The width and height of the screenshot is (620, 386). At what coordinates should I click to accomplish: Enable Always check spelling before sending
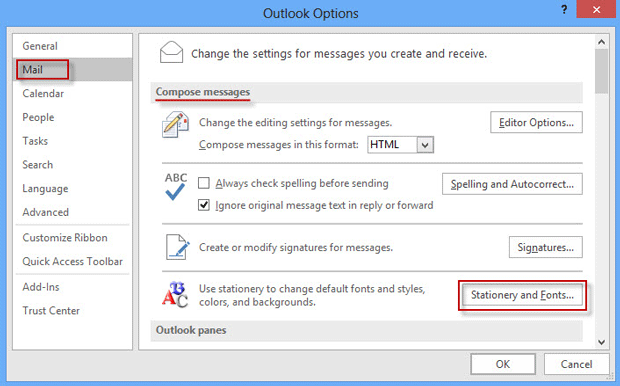point(204,183)
